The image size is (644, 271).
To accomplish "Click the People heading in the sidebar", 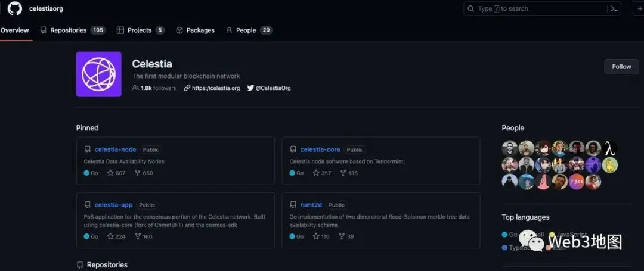I will [513, 128].
